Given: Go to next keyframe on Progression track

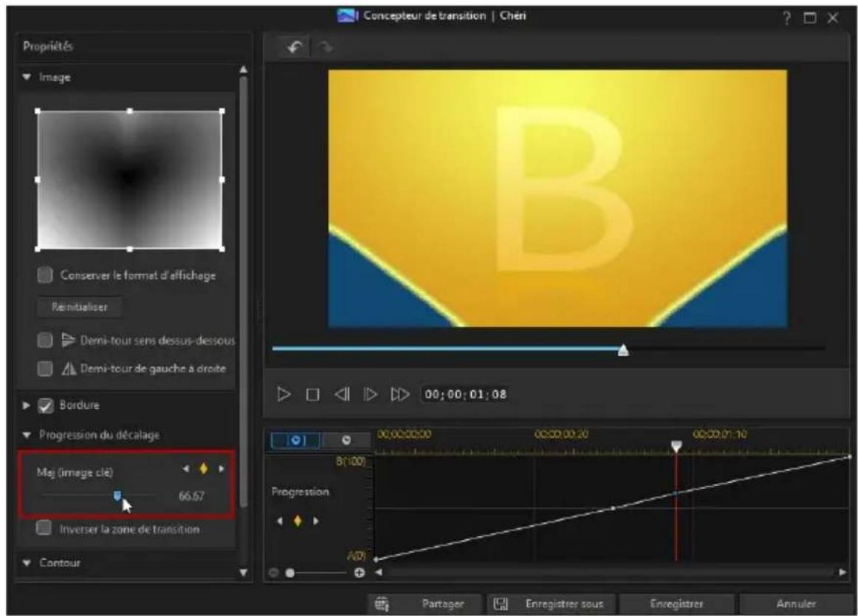Looking at the screenshot, I should pos(316,521).
